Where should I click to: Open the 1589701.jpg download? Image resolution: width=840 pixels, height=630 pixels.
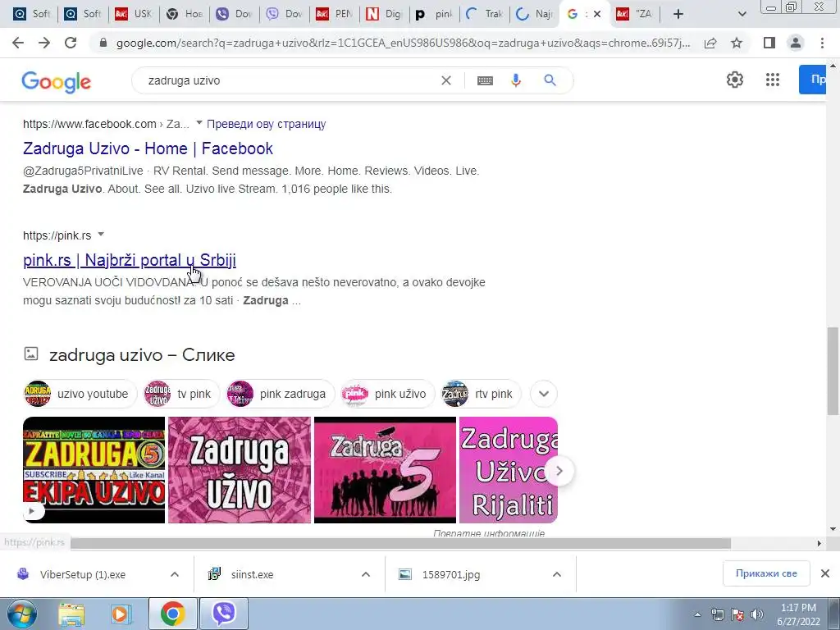(x=451, y=574)
